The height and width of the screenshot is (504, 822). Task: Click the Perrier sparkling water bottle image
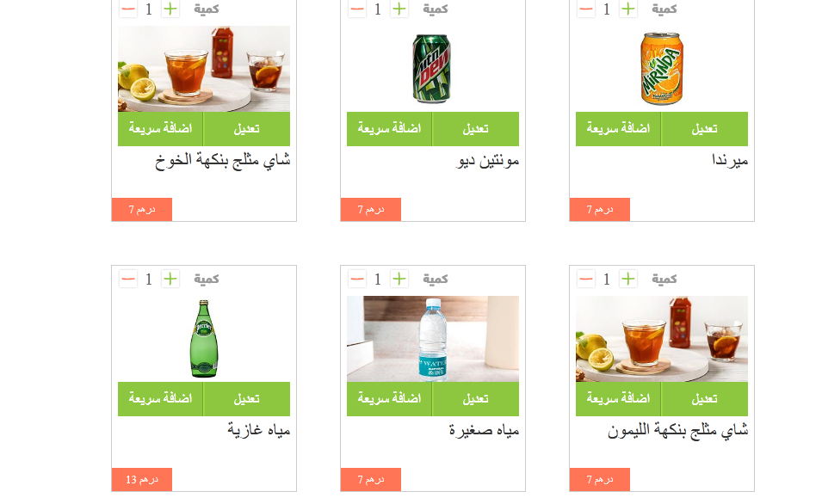(204, 339)
